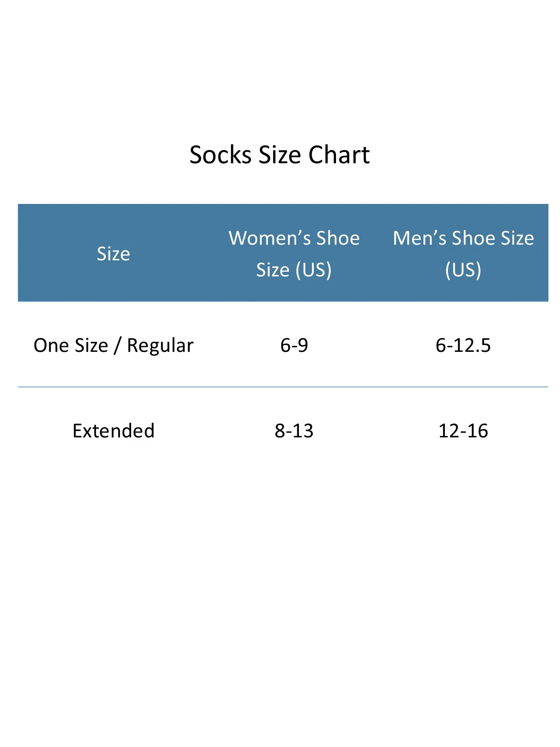Click Size (US) under Women's Shoe
Screen dimensions: 560x747
click(294, 270)
